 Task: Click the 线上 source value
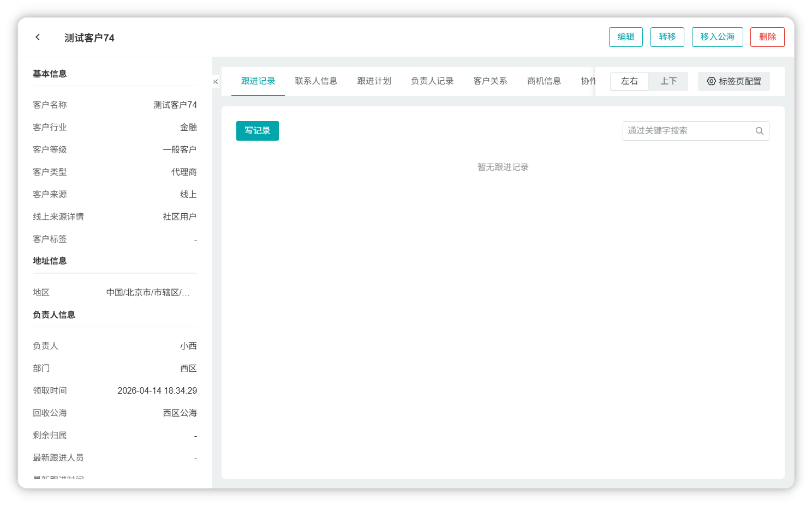pos(189,194)
